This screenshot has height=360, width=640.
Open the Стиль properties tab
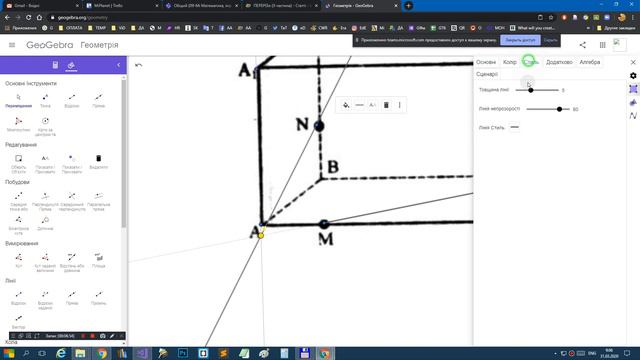coord(531,62)
